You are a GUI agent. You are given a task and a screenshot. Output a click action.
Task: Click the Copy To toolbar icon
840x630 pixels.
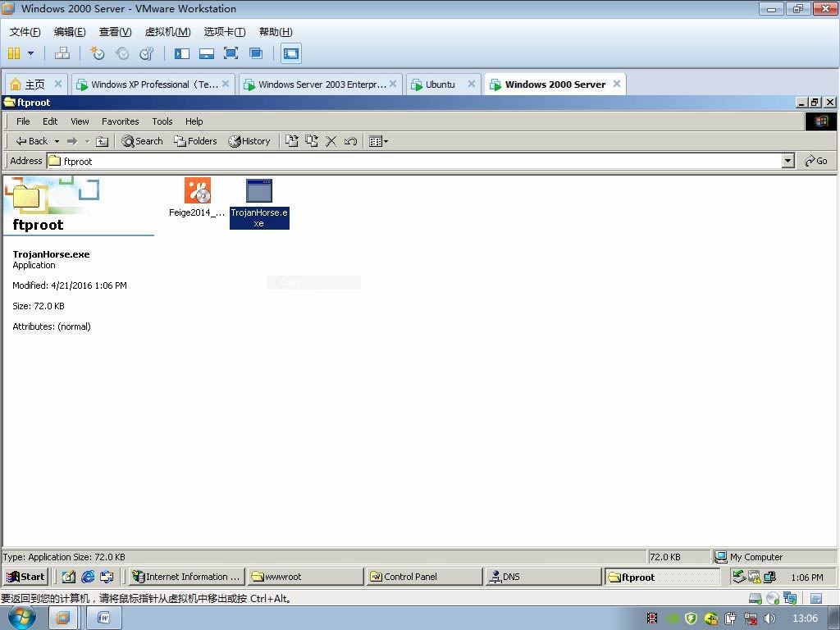coord(311,141)
